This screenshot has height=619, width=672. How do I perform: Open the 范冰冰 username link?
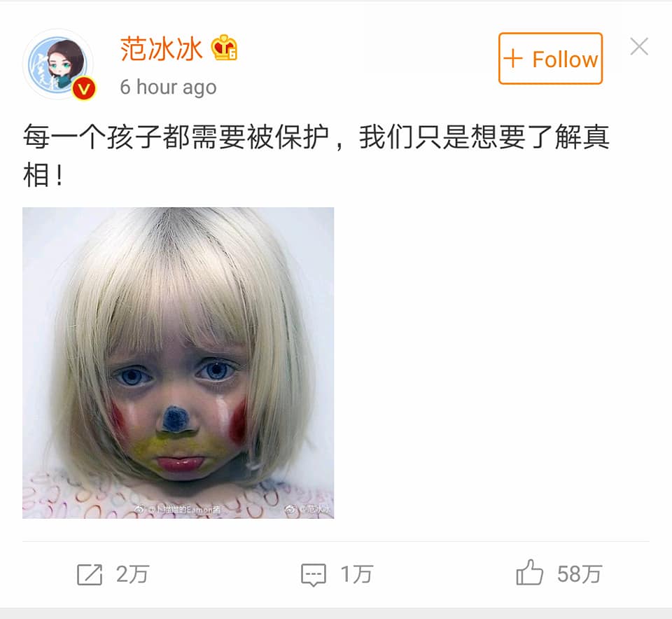(161, 49)
